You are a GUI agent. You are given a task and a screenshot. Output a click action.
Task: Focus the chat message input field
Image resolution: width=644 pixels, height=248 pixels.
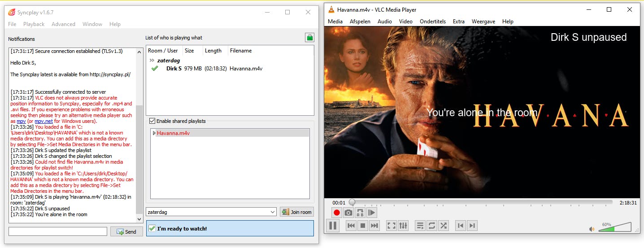coord(58,231)
